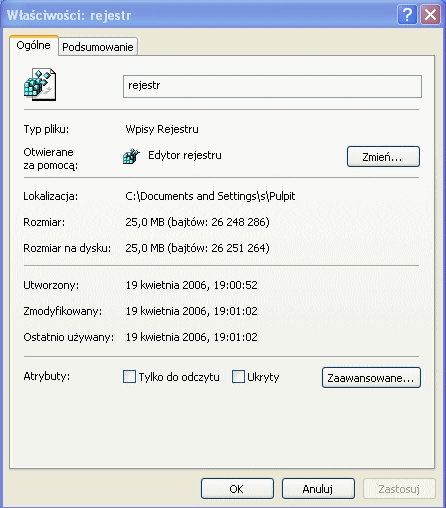Enable the Tylko do odczytu checkbox
The width and height of the screenshot is (446, 508).
tap(129, 377)
